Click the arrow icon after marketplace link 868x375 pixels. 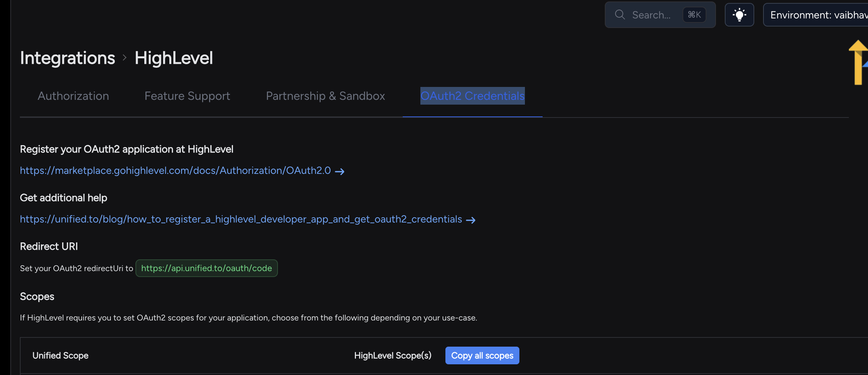tap(339, 171)
